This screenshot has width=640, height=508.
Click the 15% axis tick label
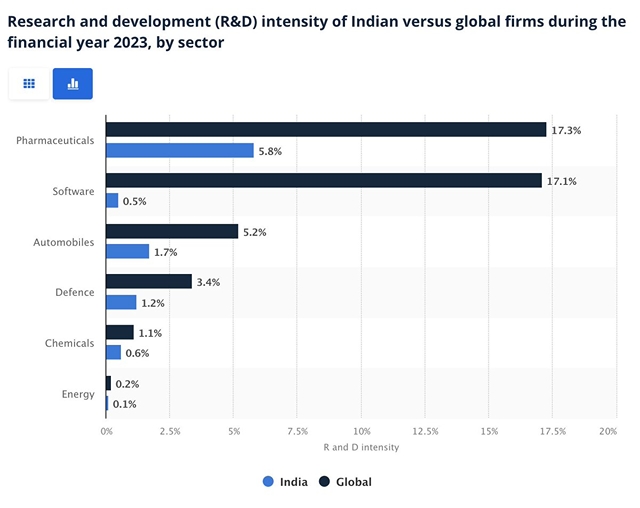(489, 431)
